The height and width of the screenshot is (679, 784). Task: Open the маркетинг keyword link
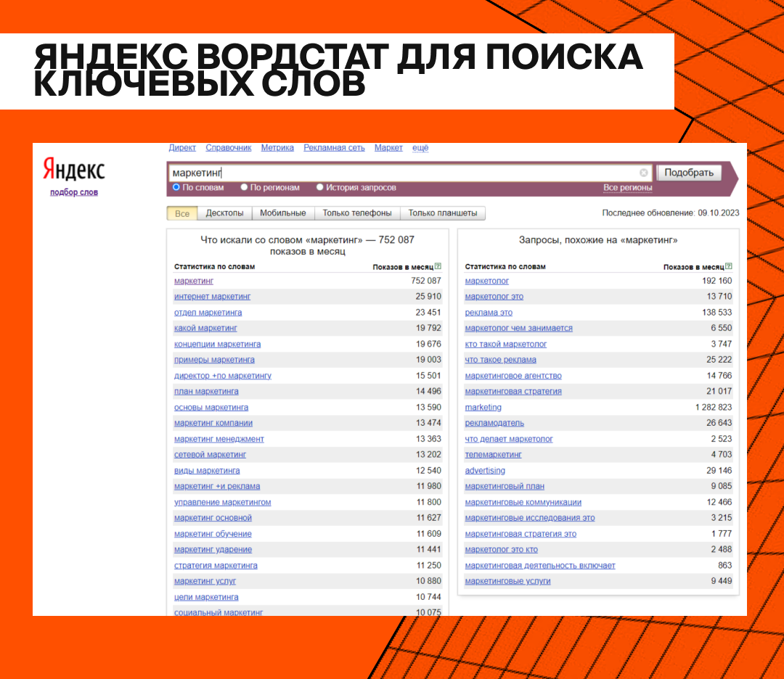(194, 281)
